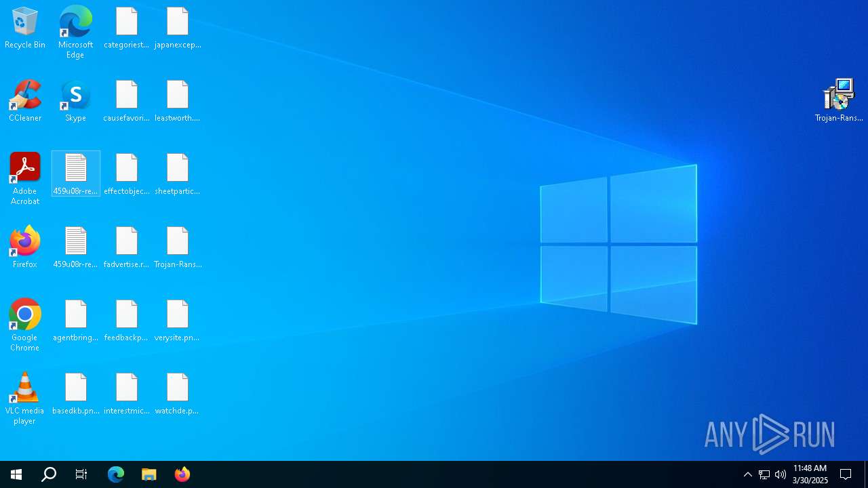Select the agentbring... file icon
The image size is (868, 488).
(75, 321)
